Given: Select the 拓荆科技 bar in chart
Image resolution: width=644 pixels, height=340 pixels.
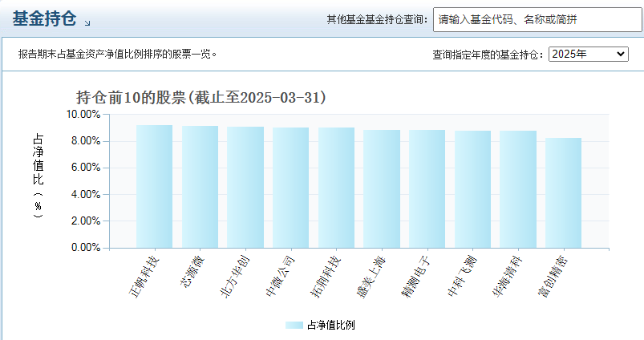Looking at the screenshot, I should [336, 188].
